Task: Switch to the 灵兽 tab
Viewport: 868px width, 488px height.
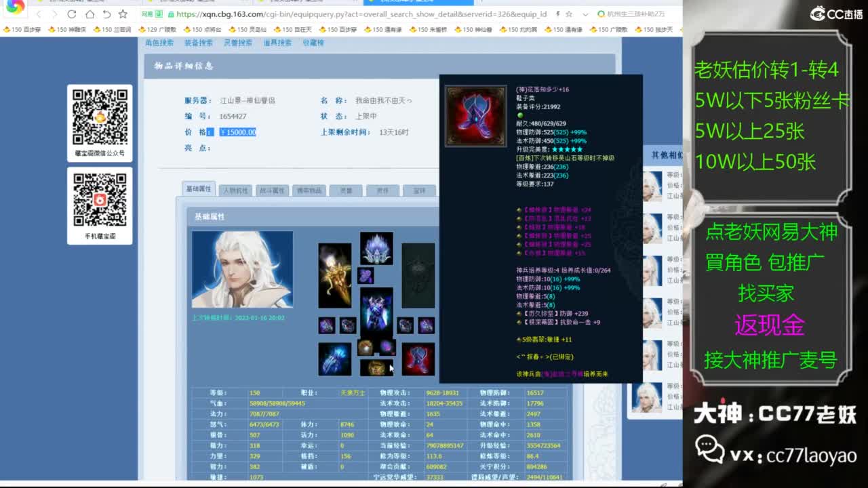Action: (x=346, y=190)
